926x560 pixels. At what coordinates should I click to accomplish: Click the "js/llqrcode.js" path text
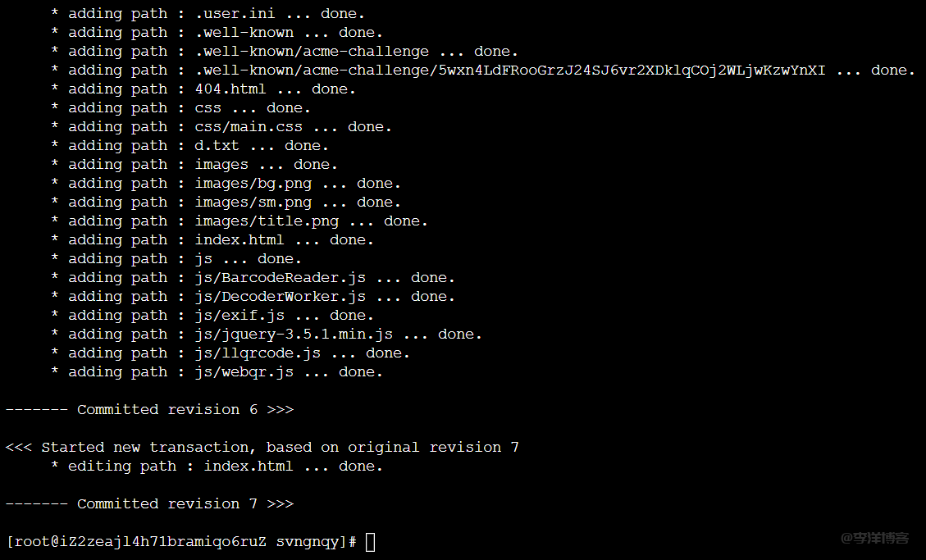coord(258,353)
